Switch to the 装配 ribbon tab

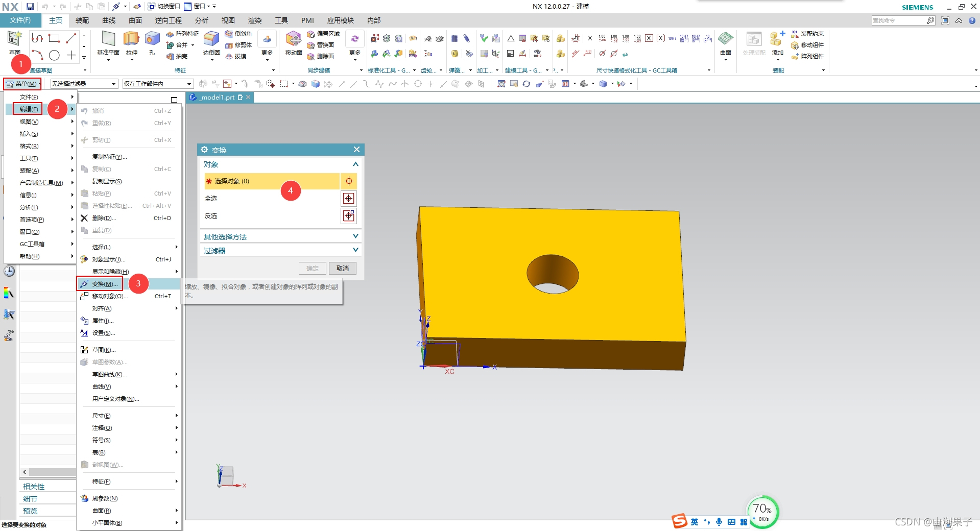[82, 20]
